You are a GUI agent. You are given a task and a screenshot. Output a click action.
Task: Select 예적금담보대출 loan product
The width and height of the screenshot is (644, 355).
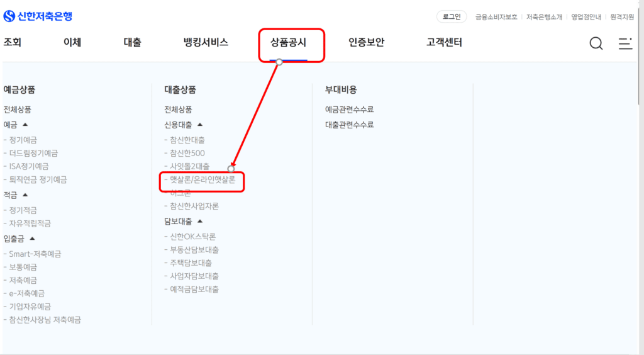click(x=192, y=290)
